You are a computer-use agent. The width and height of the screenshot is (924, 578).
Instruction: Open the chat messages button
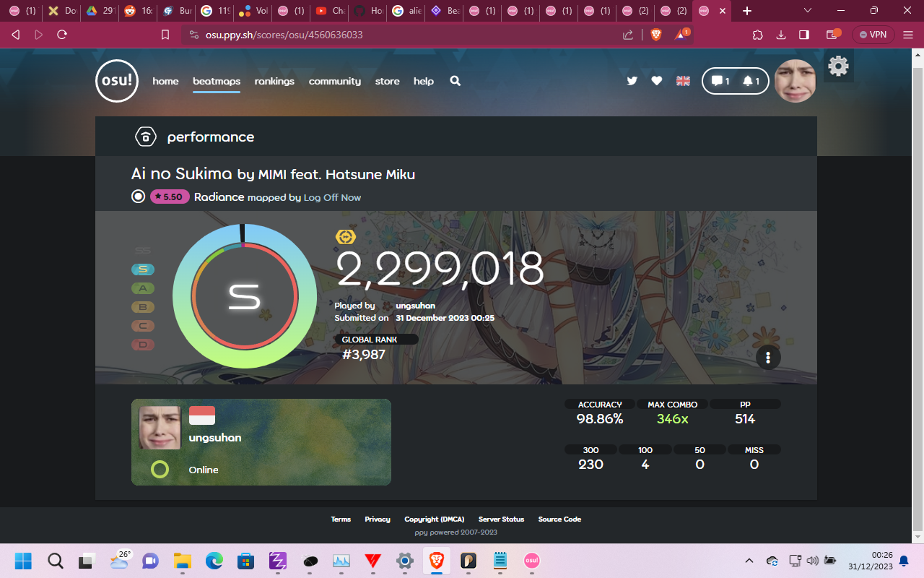[720, 81]
